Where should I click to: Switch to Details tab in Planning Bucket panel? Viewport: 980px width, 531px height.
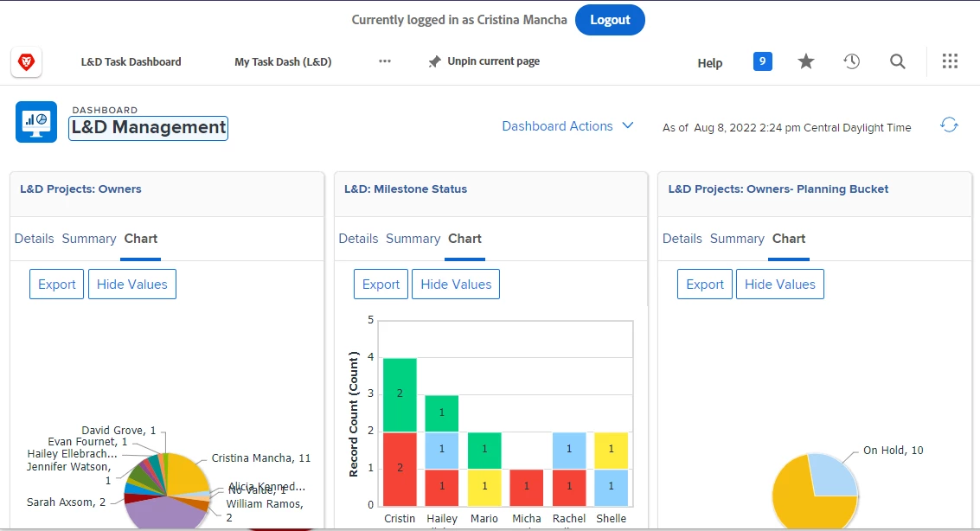tap(682, 239)
